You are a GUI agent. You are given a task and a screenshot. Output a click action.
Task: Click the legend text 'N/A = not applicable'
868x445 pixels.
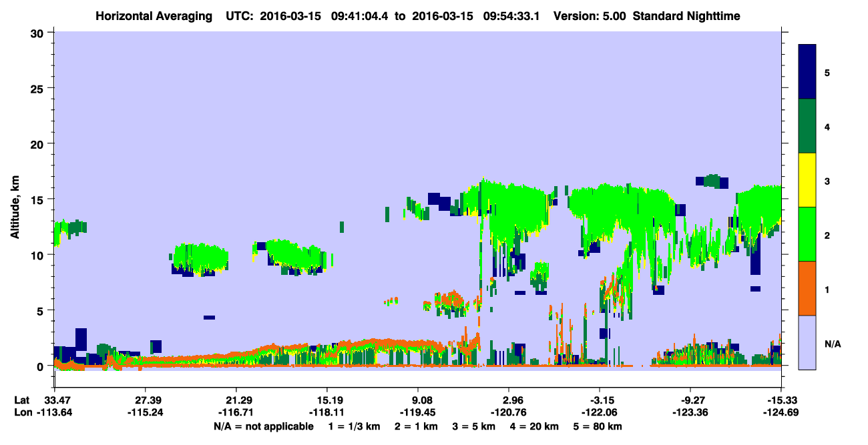(x=263, y=426)
